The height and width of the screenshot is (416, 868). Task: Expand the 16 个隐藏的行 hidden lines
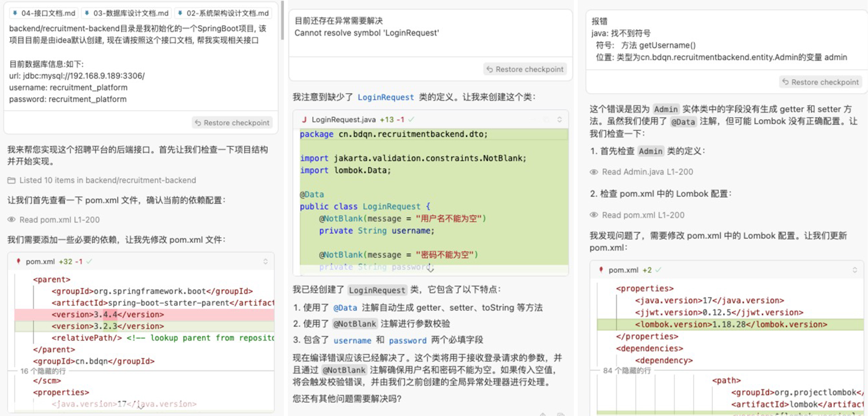43,371
